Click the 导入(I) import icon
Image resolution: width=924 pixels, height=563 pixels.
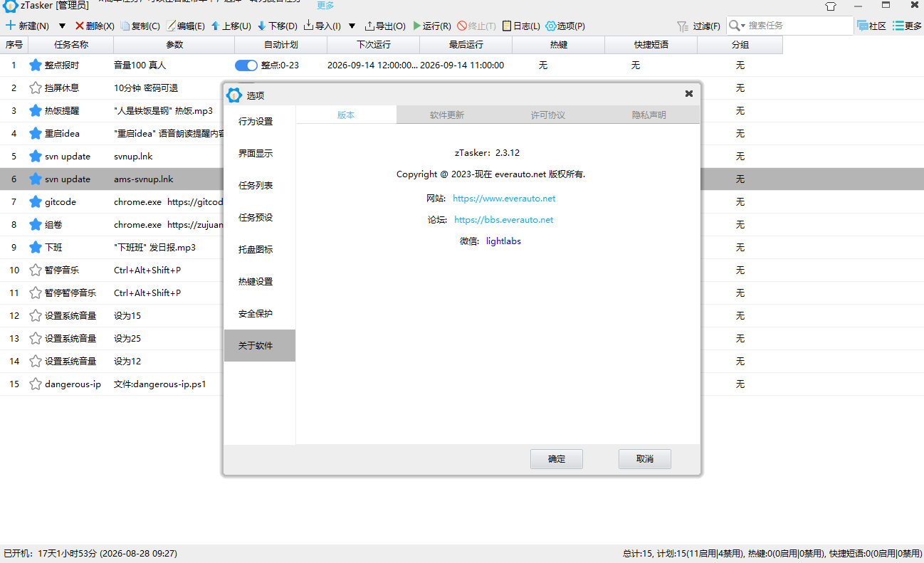coord(308,26)
